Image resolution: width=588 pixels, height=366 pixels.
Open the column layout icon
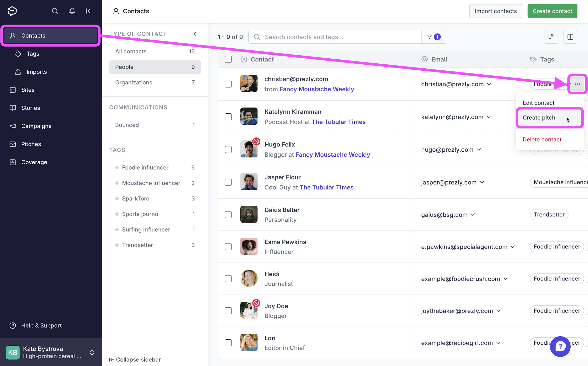(x=570, y=37)
